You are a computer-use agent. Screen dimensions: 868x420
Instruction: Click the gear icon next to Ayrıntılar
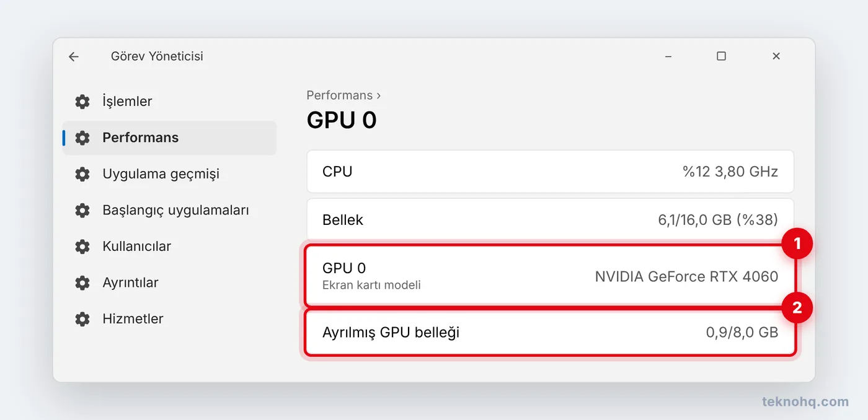[82, 283]
